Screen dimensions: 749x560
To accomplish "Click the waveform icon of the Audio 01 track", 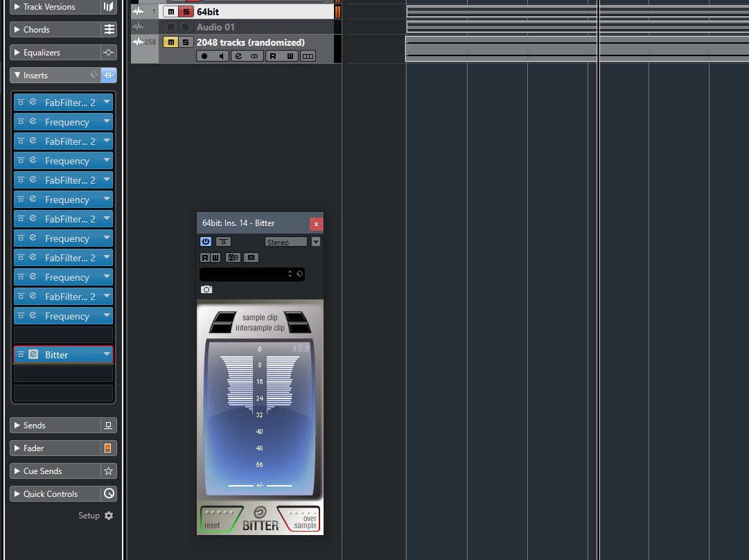I will tap(138, 27).
